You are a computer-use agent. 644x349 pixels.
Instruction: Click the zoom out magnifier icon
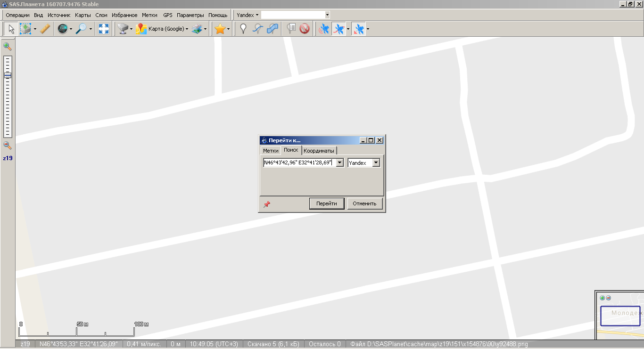coord(7,146)
